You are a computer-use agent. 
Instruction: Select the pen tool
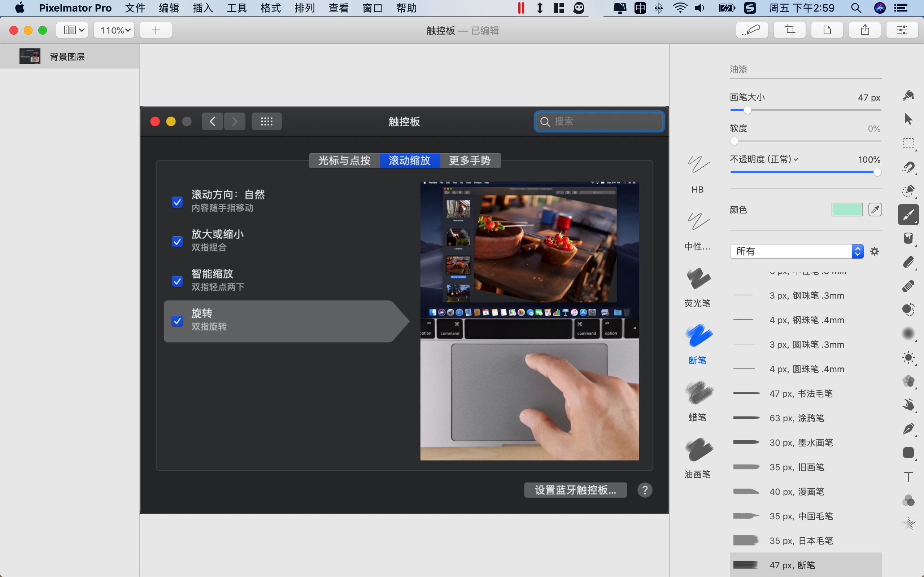908,429
